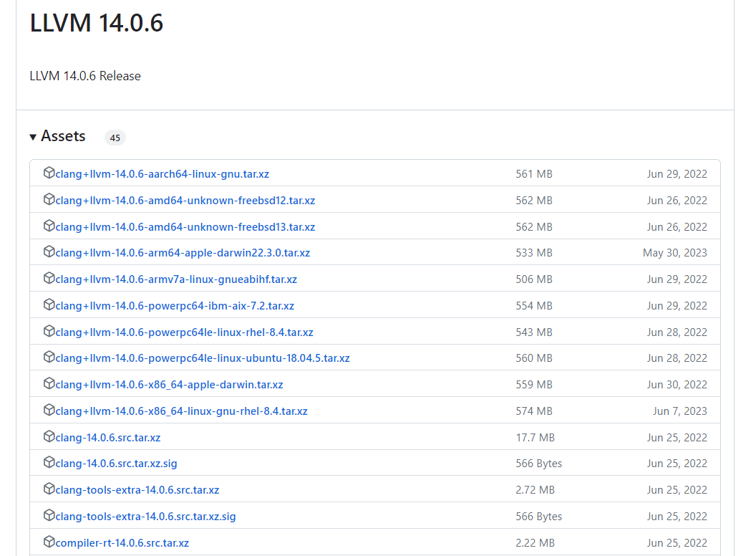Click the 574 MB size value
Viewport: 756px width, 556px height.
(534, 411)
